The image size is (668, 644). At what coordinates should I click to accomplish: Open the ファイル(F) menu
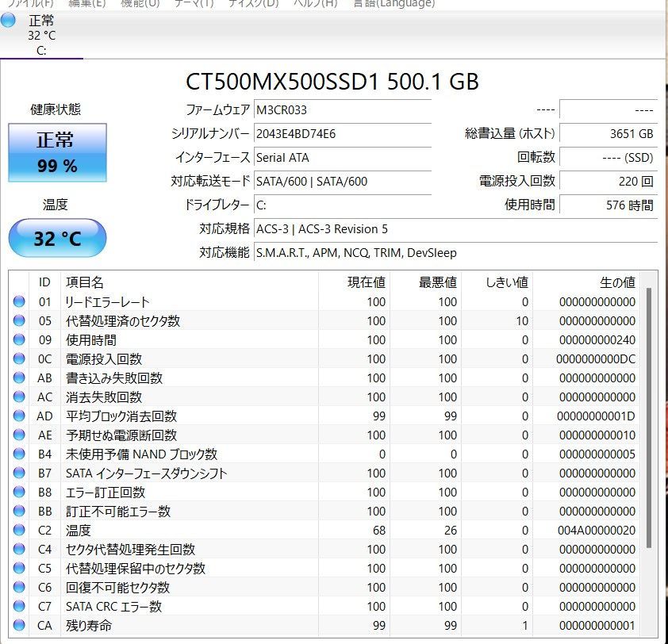[31, 3]
